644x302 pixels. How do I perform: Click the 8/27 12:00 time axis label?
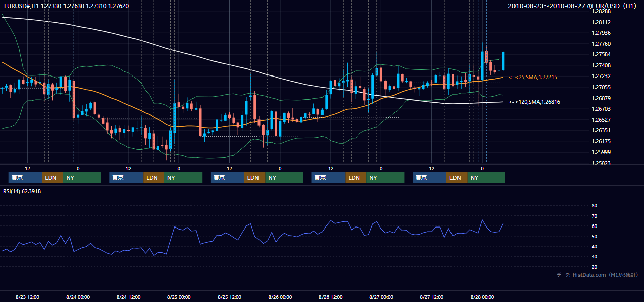click(x=431, y=297)
